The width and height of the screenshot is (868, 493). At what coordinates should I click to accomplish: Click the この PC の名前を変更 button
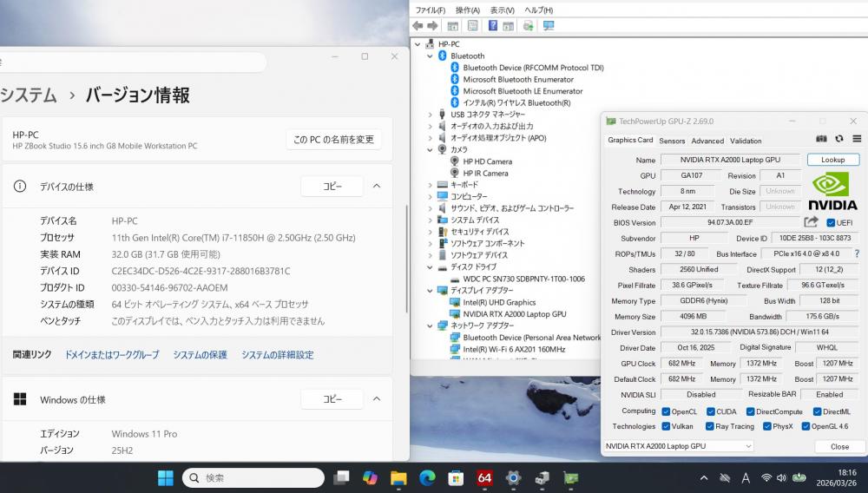[x=333, y=140]
